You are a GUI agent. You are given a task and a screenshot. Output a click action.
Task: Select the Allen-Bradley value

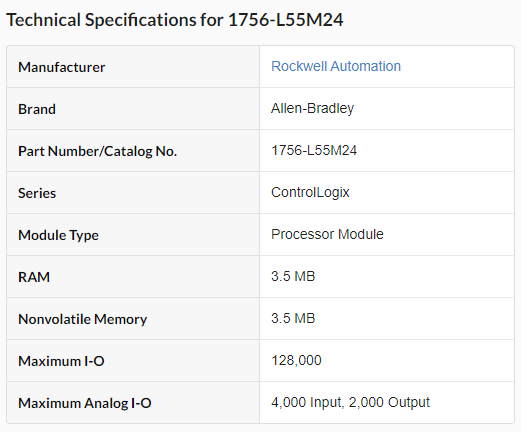coord(312,109)
